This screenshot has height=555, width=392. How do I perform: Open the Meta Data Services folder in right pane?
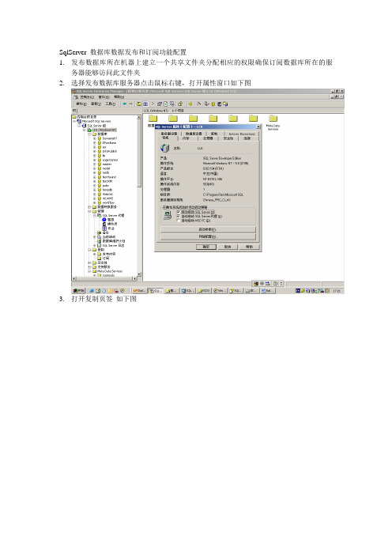273,122
